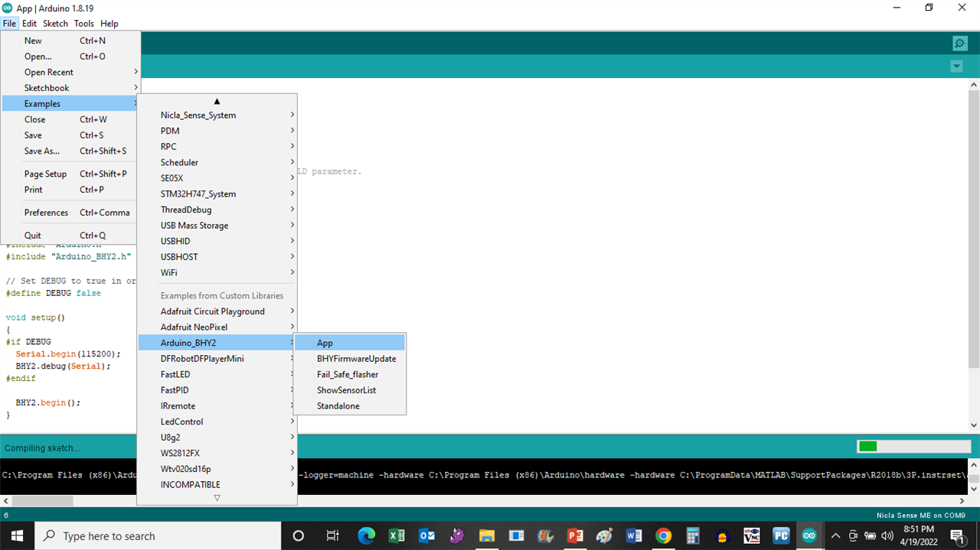Launch Excel from the taskbar

pos(397,536)
